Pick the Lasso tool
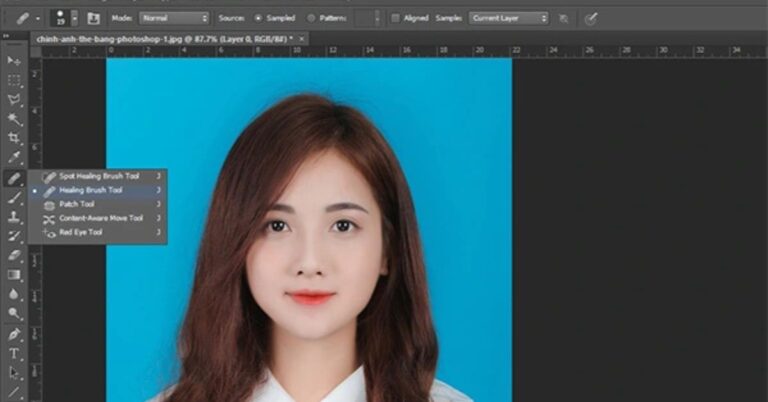 coord(15,100)
